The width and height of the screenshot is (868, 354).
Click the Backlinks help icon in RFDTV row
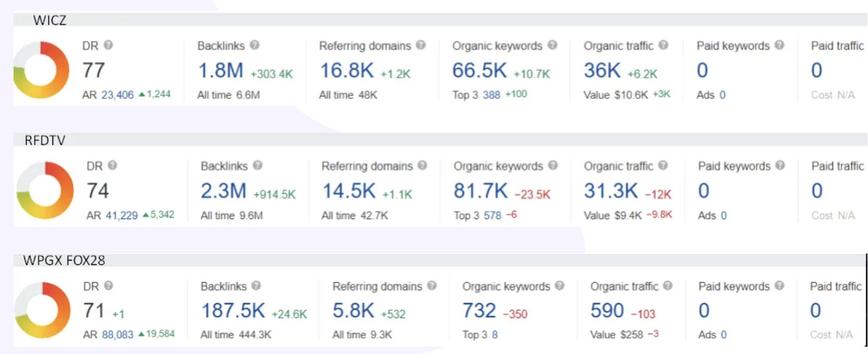(257, 166)
